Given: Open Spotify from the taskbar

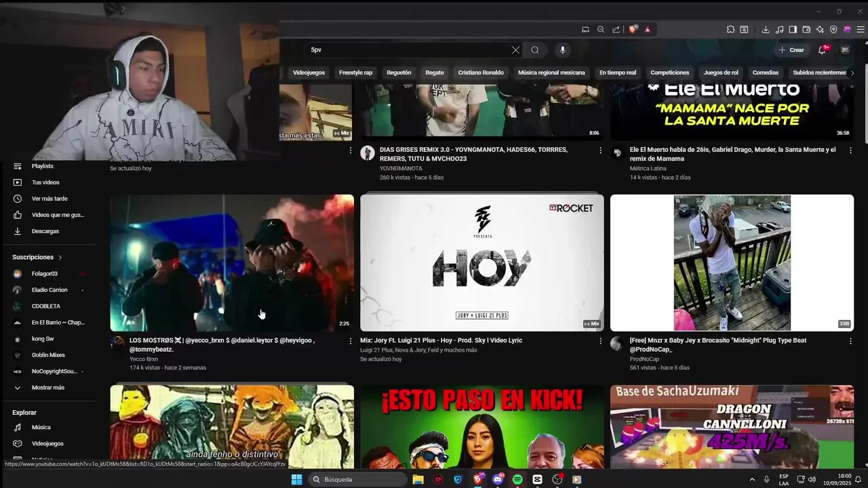Looking at the screenshot, I should point(517,479).
